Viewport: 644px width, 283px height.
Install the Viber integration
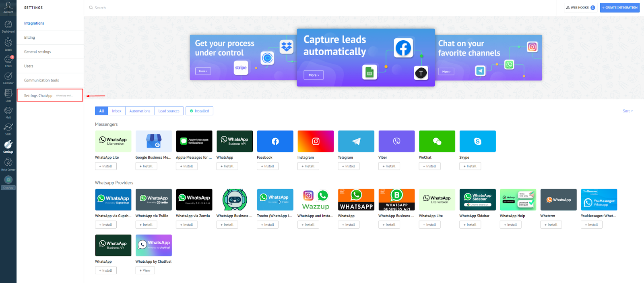pyautogui.click(x=389, y=166)
